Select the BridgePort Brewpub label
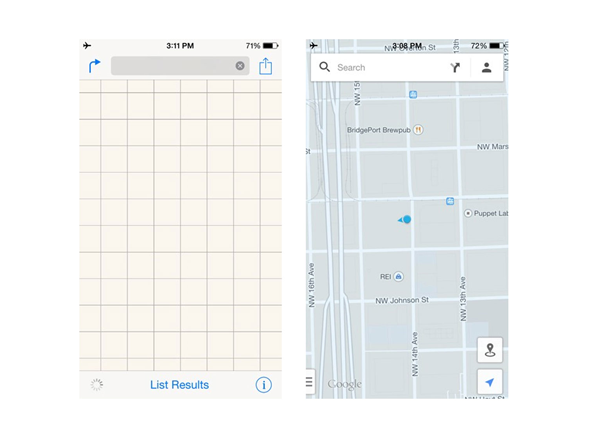 click(378, 130)
